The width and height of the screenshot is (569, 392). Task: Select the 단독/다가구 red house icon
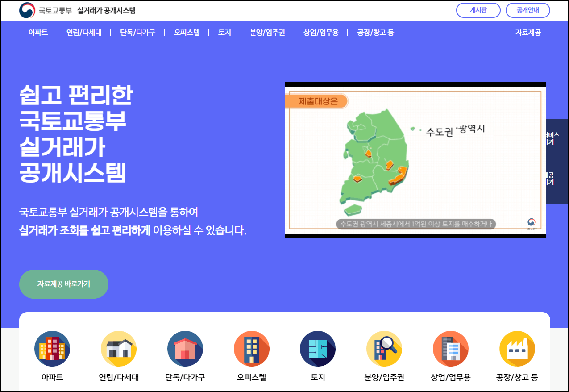pos(185,349)
